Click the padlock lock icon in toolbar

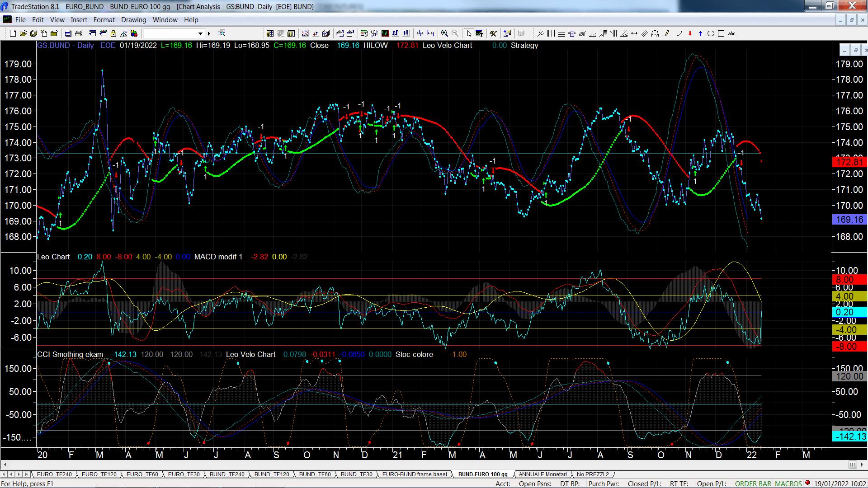pyautogui.click(x=113, y=33)
